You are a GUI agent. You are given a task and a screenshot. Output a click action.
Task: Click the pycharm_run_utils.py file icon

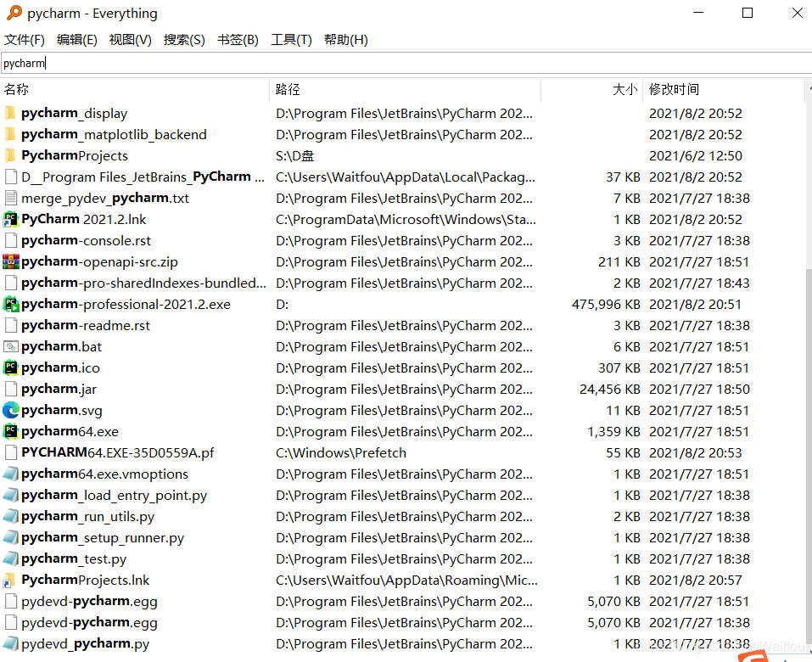[10, 516]
